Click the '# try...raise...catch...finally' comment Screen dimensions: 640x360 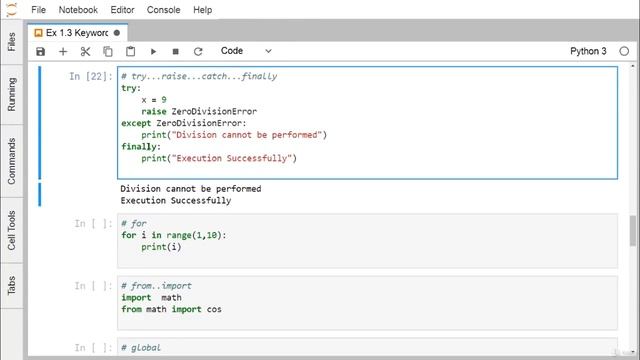click(199, 76)
